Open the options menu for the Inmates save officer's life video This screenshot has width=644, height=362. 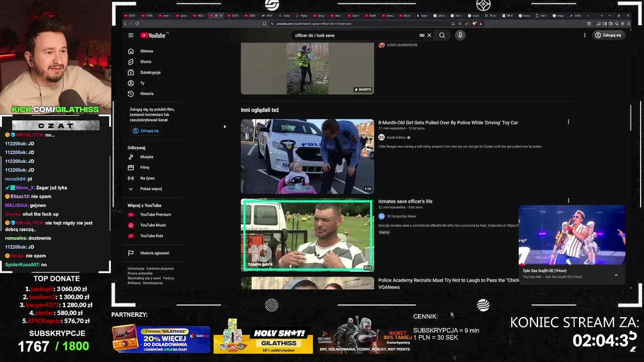tap(569, 201)
